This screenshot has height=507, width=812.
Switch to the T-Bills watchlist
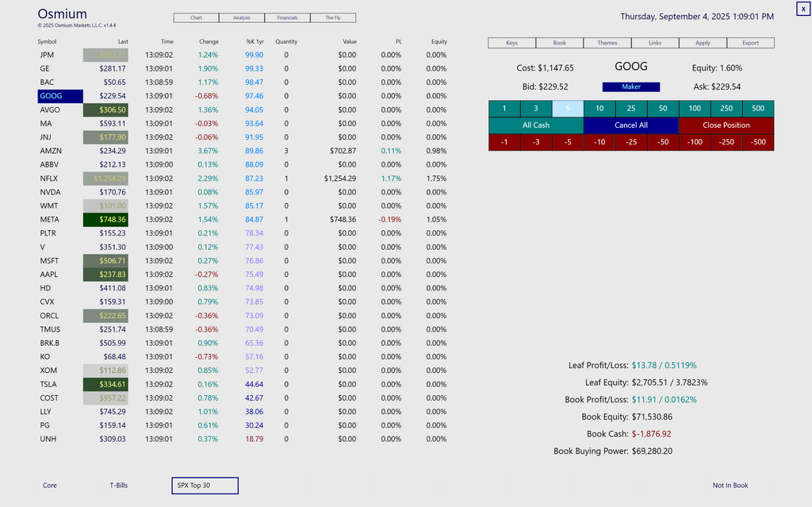click(x=119, y=486)
